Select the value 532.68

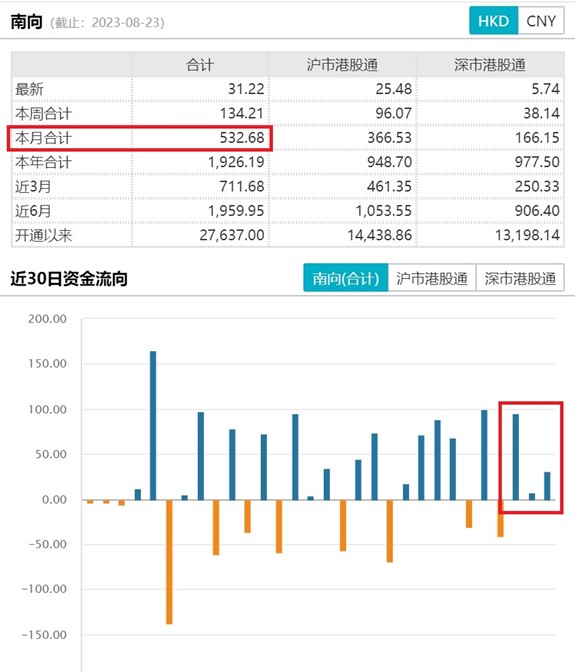click(x=242, y=138)
